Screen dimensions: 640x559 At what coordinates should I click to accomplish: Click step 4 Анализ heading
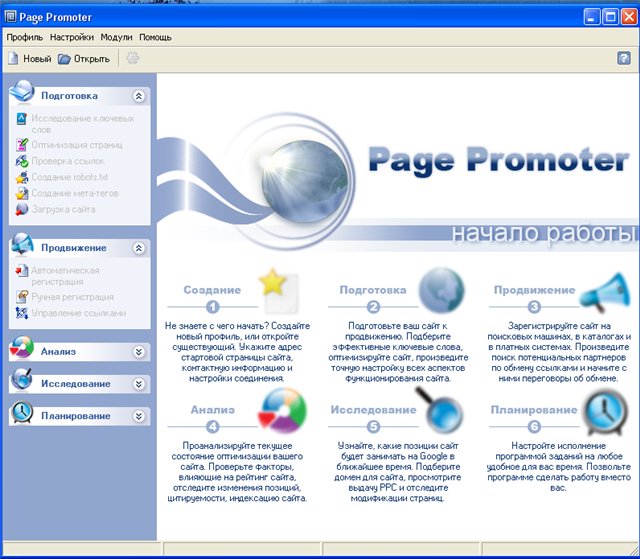coord(213,410)
